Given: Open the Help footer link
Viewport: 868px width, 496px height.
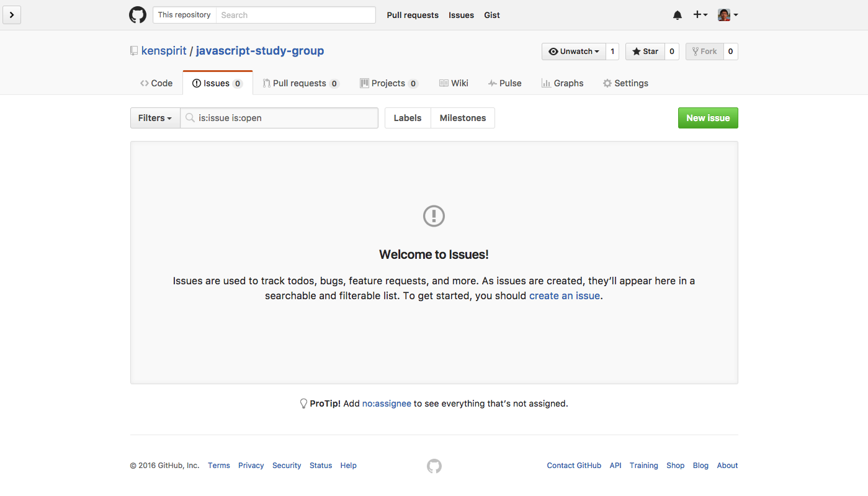Looking at the screenshot, I should tap(349, 466).
